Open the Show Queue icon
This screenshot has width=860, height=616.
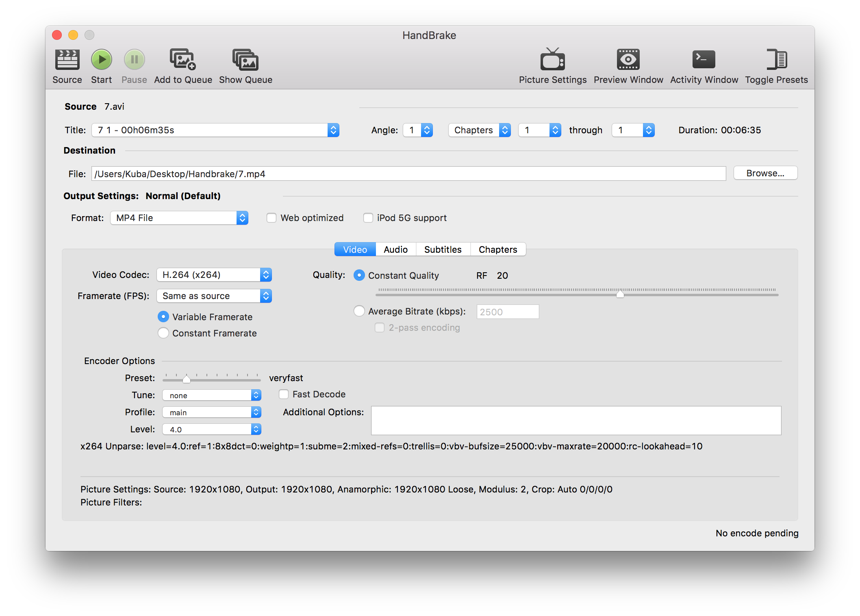click(245, 60)
